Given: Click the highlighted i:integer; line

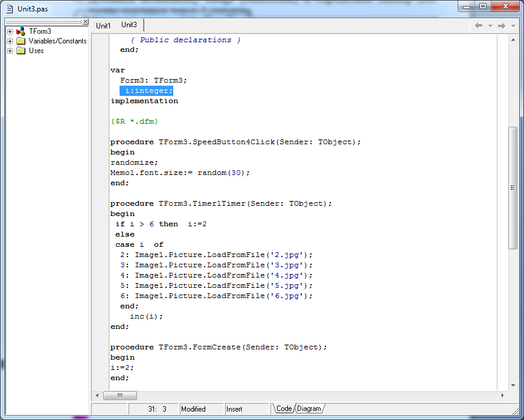Looking at the screenshot, I should 146,91.
